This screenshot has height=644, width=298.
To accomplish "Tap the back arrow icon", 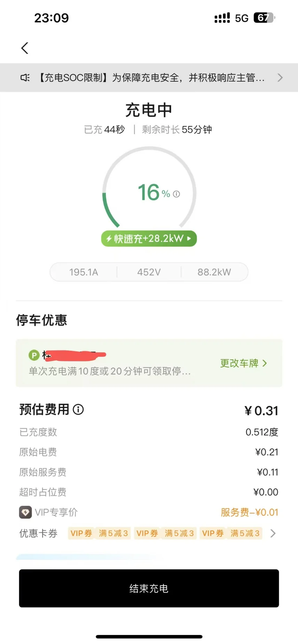I will pyautogui.click(x=25, y=48).
